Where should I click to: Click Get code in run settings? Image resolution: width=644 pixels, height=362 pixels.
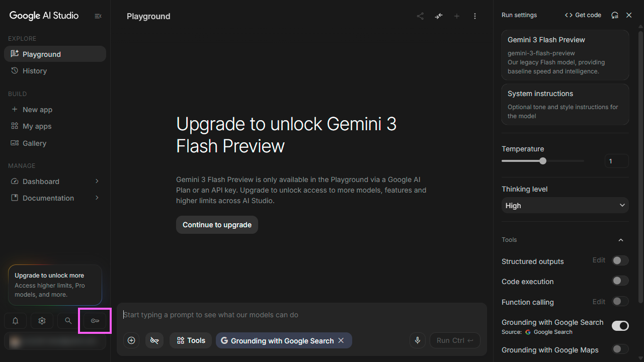point(583,15)
